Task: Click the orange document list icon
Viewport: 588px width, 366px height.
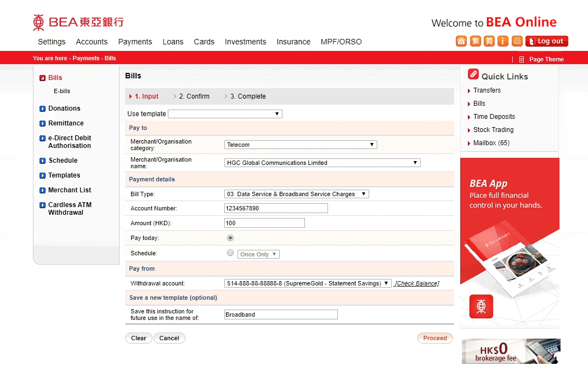Action: coord(517,41)
